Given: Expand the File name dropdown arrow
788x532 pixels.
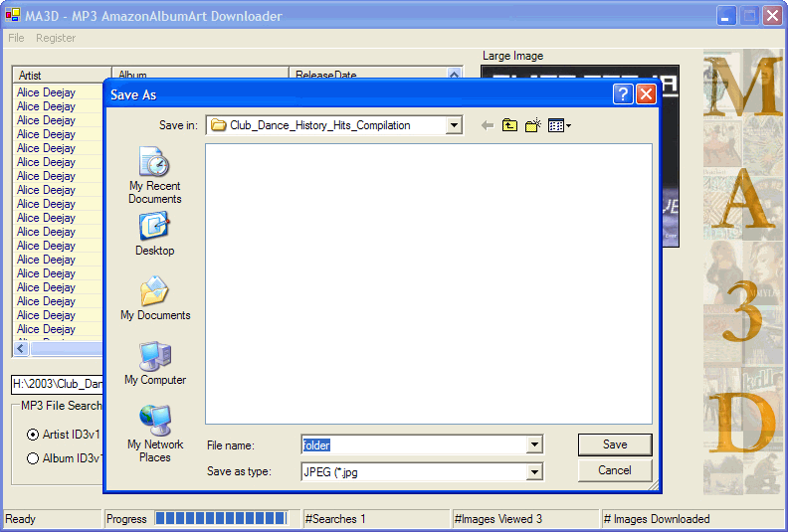Looking at the screenshot, I should click(x=534, y=444).
